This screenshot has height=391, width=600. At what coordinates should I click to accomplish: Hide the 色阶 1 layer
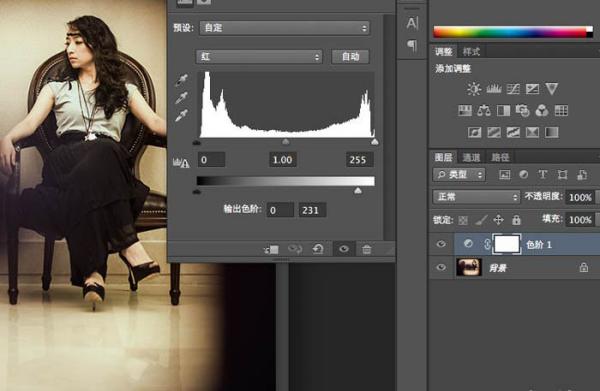point(441,244)
